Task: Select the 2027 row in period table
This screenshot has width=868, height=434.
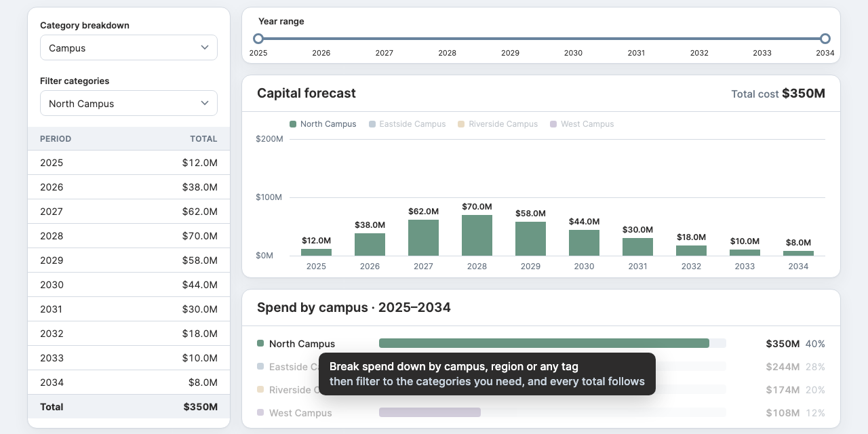Action: click(129, 212)
